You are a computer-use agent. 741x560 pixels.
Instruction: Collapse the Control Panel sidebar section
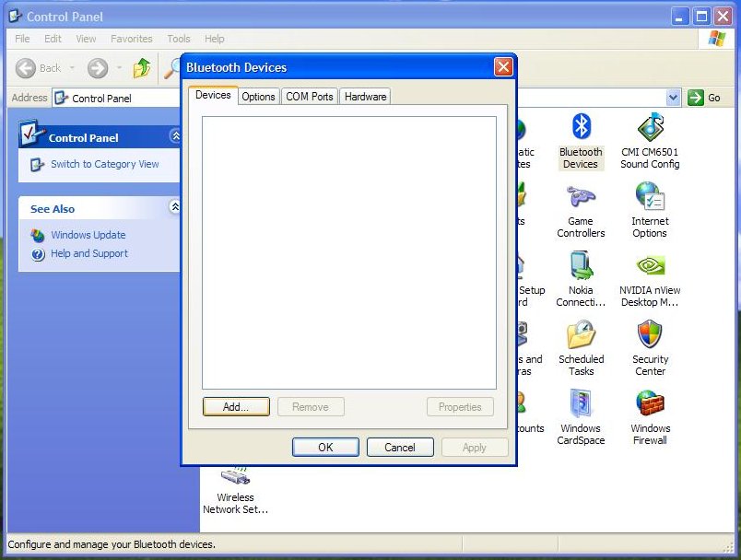pos(175,136)
